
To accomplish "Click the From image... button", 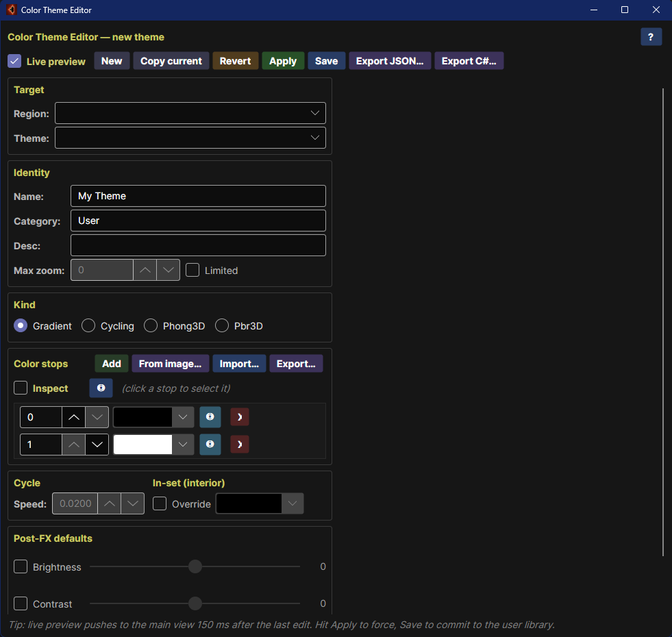I will pyautogui.click(x=170, y=364).
